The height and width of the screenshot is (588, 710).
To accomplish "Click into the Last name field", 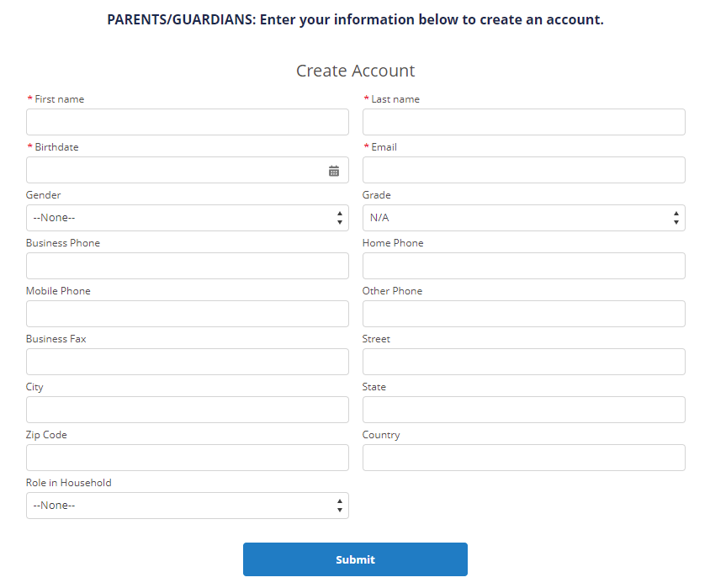I will (x=523, y=122).
